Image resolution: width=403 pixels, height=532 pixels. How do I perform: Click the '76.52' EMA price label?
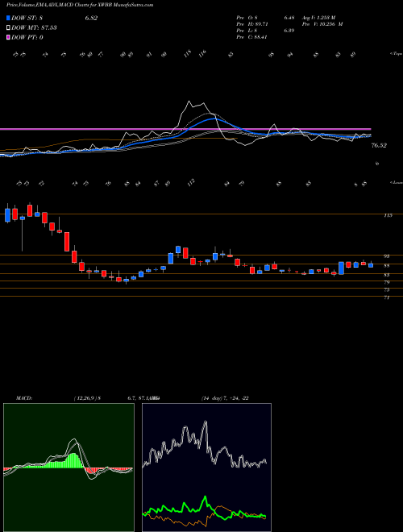coord(379,146)
